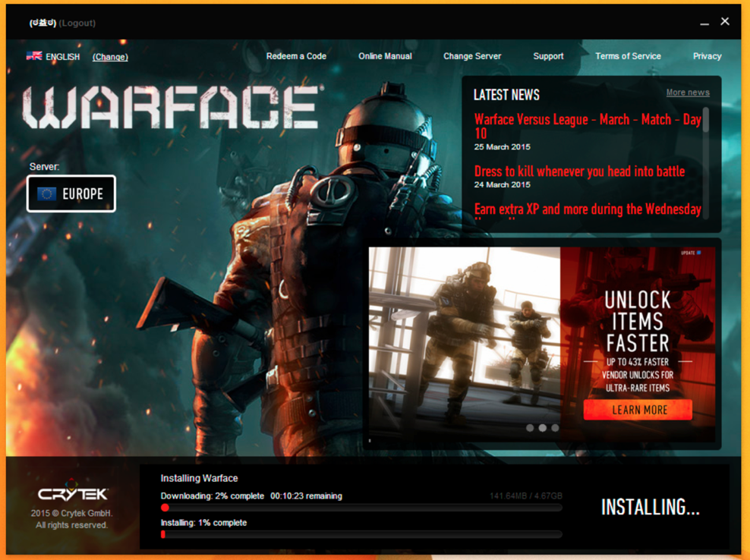Open Warface Versus League news article
750x560 pixels.
[x=588, y=126]
